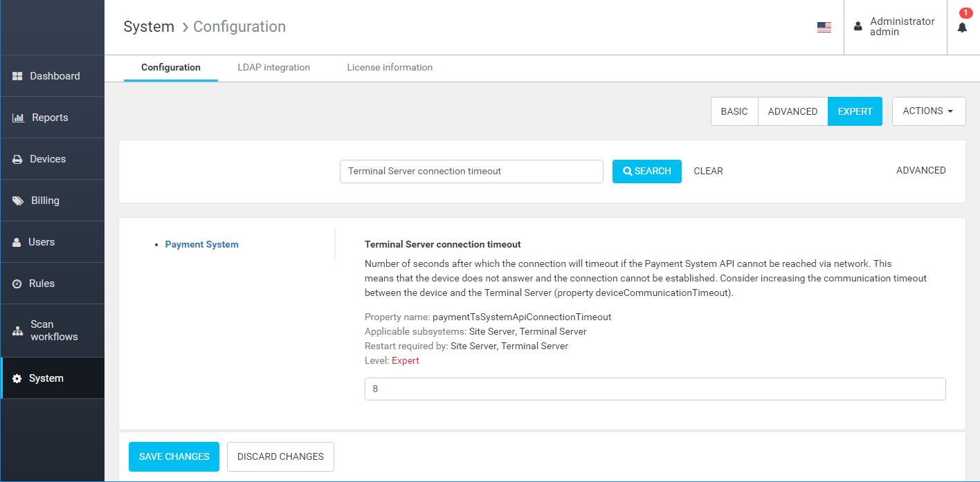Select the Advanced configuration level
The height and width of the screenshot is (482, 980).
tap(792, 111)
